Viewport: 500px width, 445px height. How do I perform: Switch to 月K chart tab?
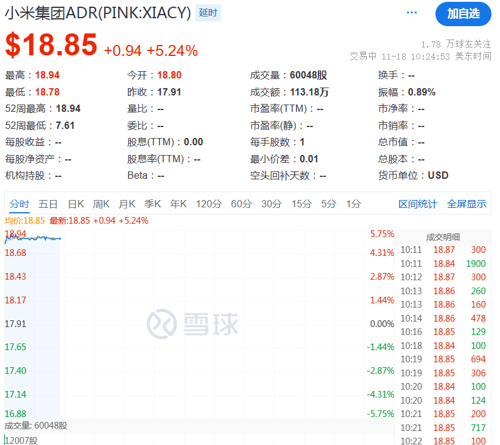127,204
